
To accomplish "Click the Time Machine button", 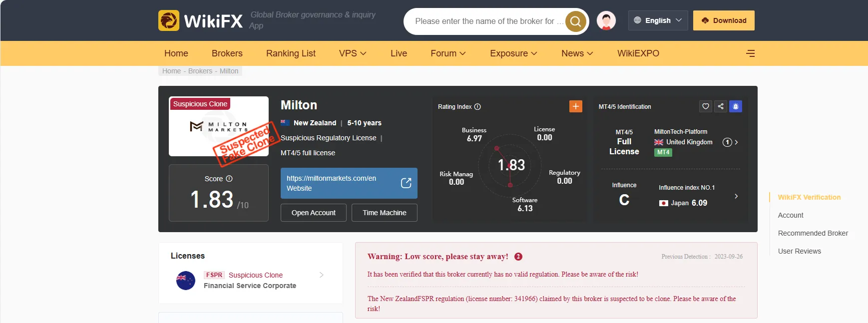I will (x=385, y=213).
